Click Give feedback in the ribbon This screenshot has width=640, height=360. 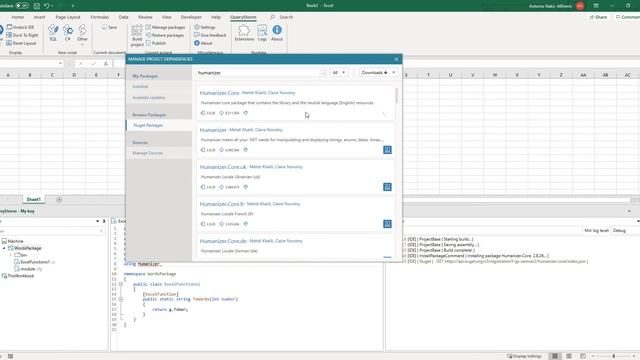pos(210,35)
